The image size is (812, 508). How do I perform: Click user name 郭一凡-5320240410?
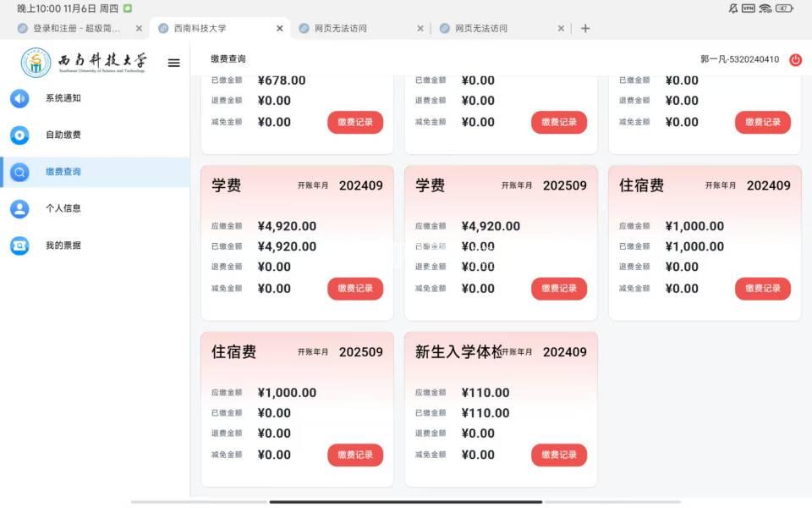(739, 59)
